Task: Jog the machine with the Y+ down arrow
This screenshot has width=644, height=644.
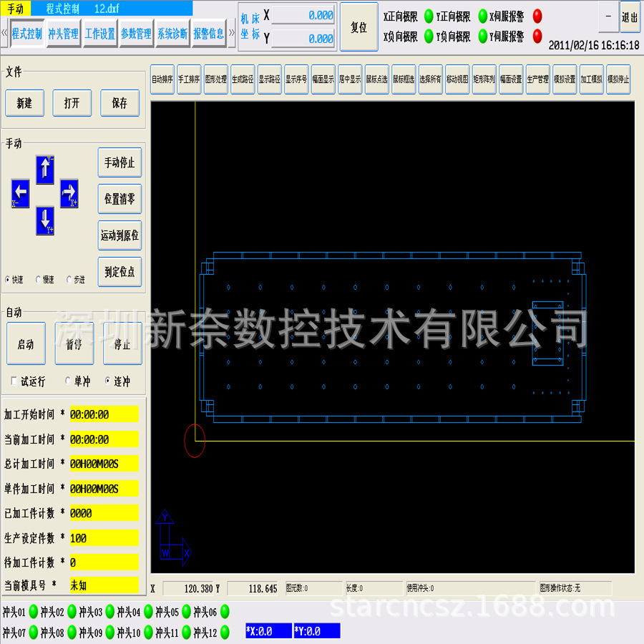Action: pyautogui.click(x=45, y=220)
